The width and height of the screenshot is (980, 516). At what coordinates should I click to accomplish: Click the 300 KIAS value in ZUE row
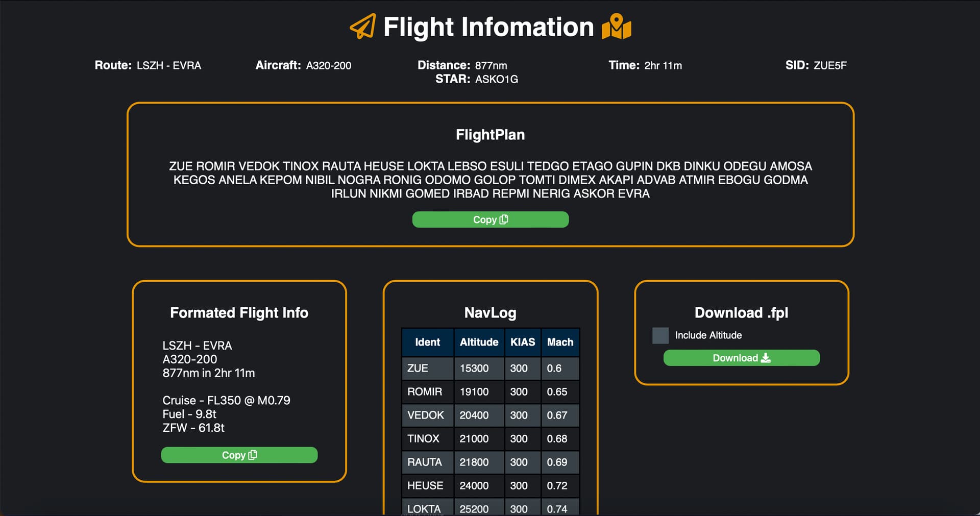point(519,368)
